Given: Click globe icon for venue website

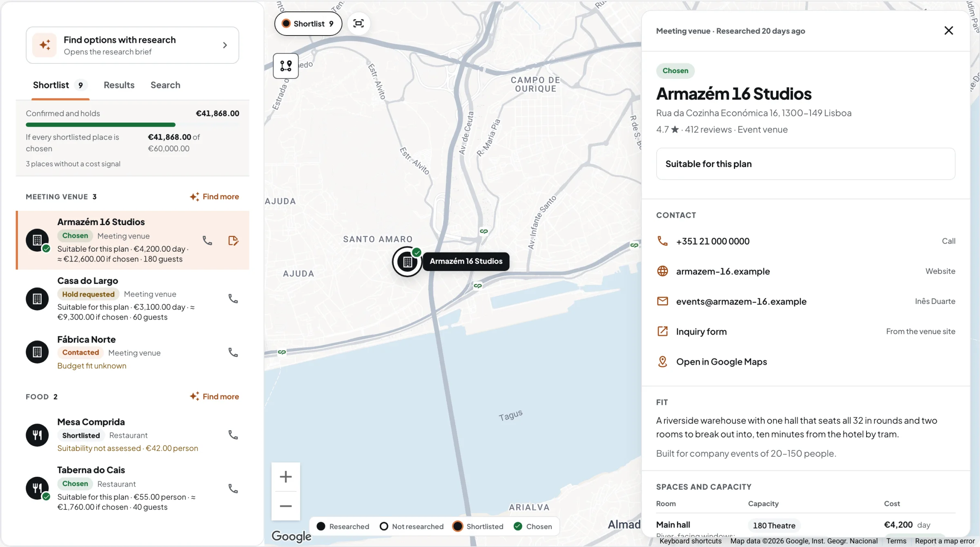Looking at the screenshot, I should coord(662,271).
